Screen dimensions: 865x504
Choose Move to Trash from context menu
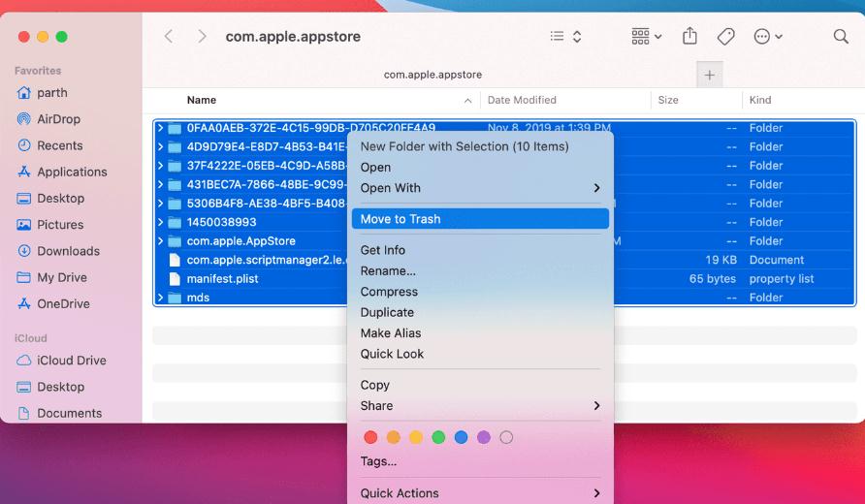400,219
